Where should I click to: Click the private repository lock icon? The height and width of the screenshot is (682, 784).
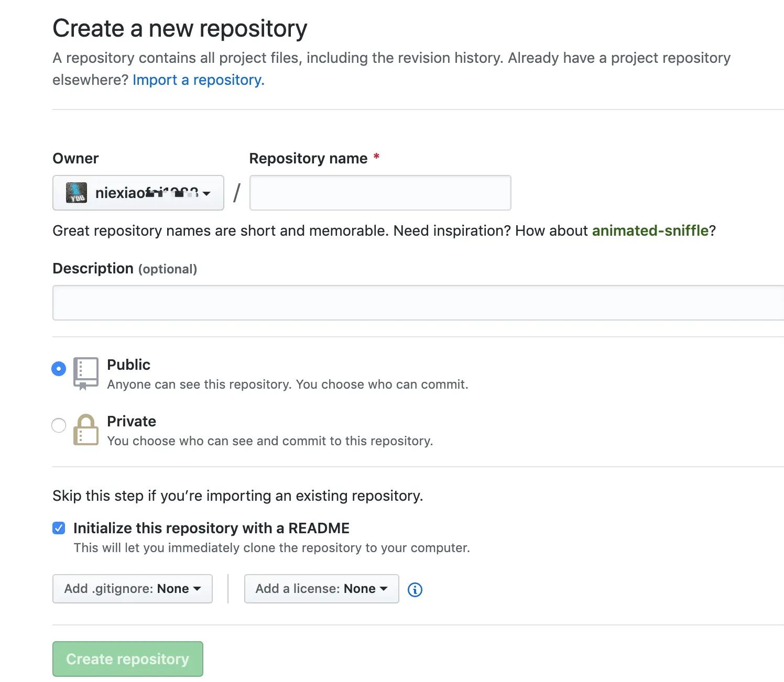pos(85,430)
